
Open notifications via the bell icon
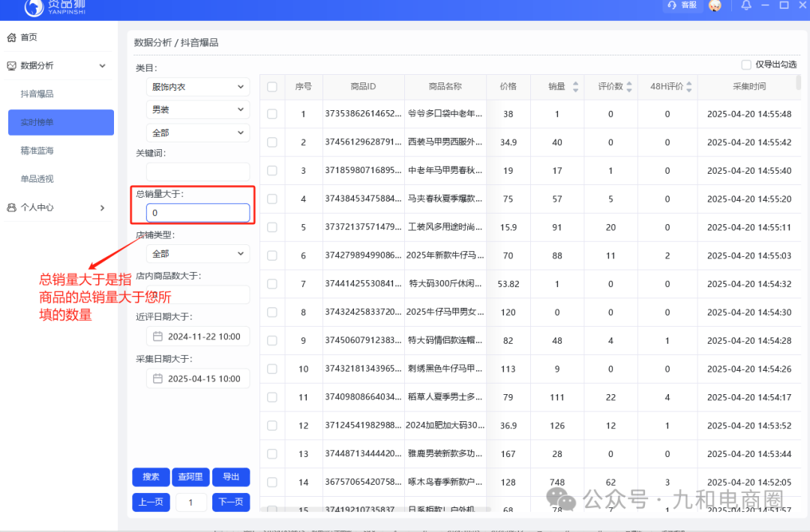click(x=746, y=6)
